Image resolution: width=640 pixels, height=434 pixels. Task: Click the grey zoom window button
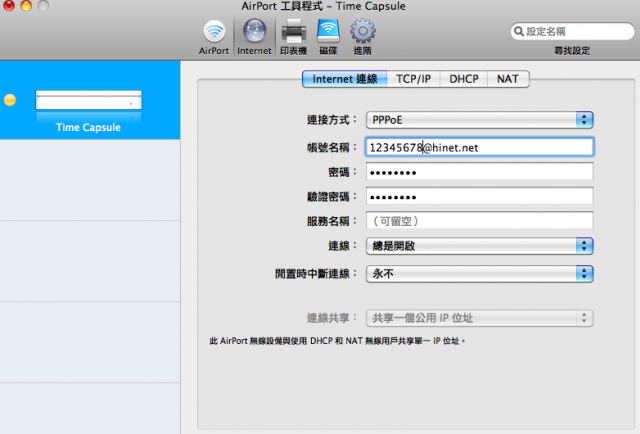(x=43, y=5)
